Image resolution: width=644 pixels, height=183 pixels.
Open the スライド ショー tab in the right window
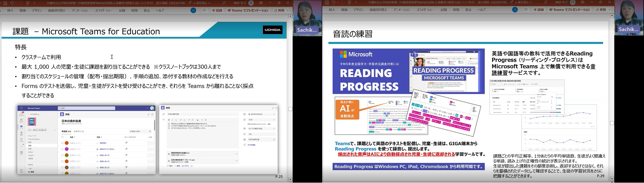tap(425, 10)
